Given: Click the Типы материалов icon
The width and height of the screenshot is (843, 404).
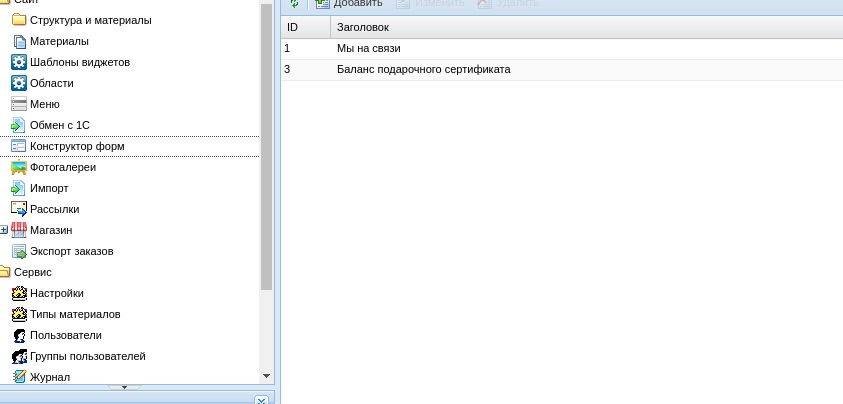Looking at the screenshot, I should tap(18, 314).
